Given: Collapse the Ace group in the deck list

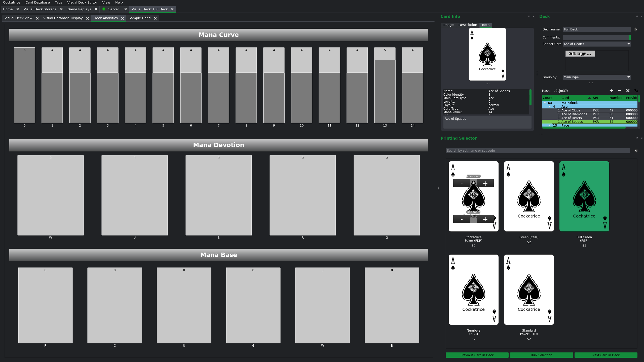Looking at the screenshot, I should (550, 107).
